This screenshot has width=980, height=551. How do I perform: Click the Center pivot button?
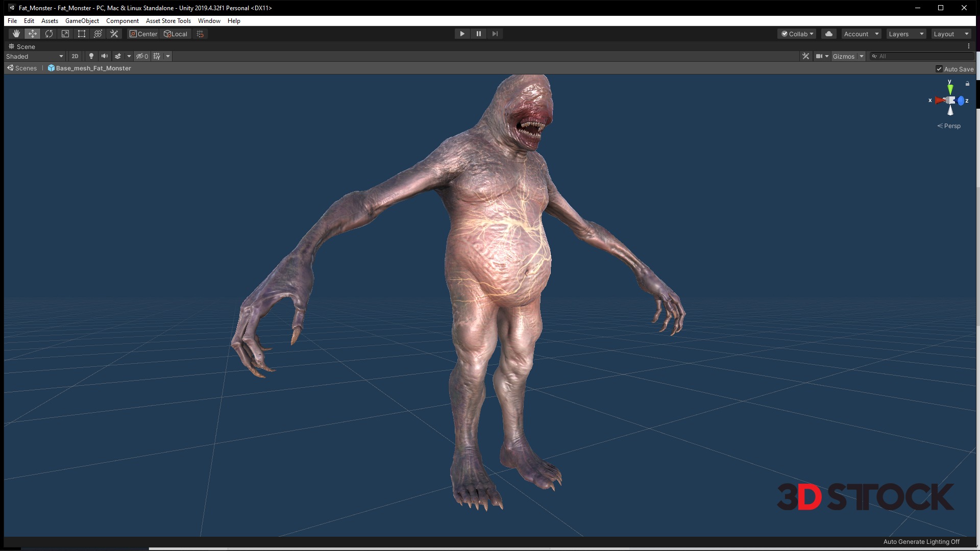tap(143, 34)
